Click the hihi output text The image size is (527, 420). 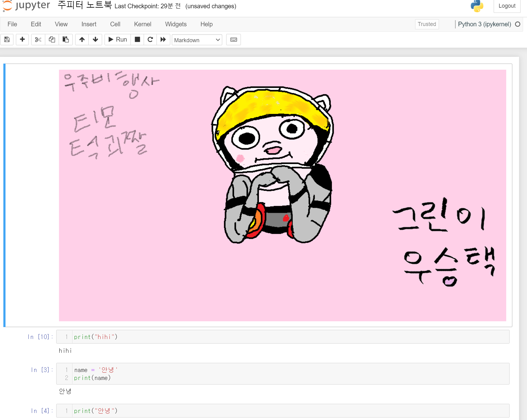(x=65, y=351)
